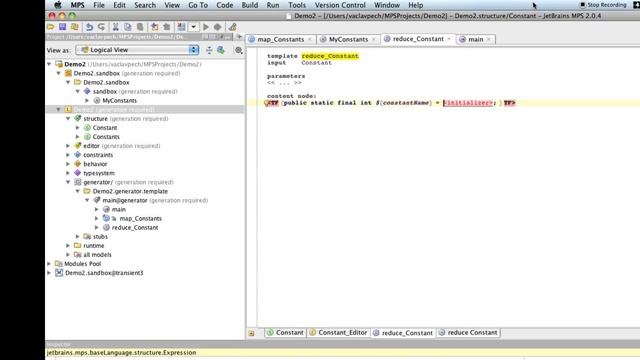Expand the editor aspect node
The image size is (640, 360).
tap(68, 146)
